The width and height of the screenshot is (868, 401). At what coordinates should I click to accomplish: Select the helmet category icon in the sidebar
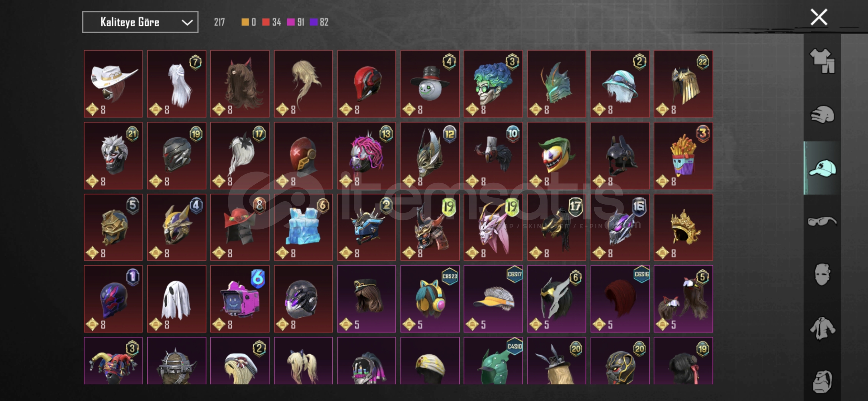pyautogui.click(x=822, y=114)
